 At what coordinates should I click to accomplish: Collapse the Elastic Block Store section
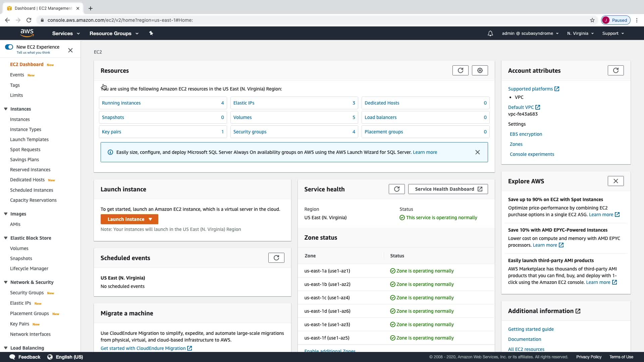6,238
